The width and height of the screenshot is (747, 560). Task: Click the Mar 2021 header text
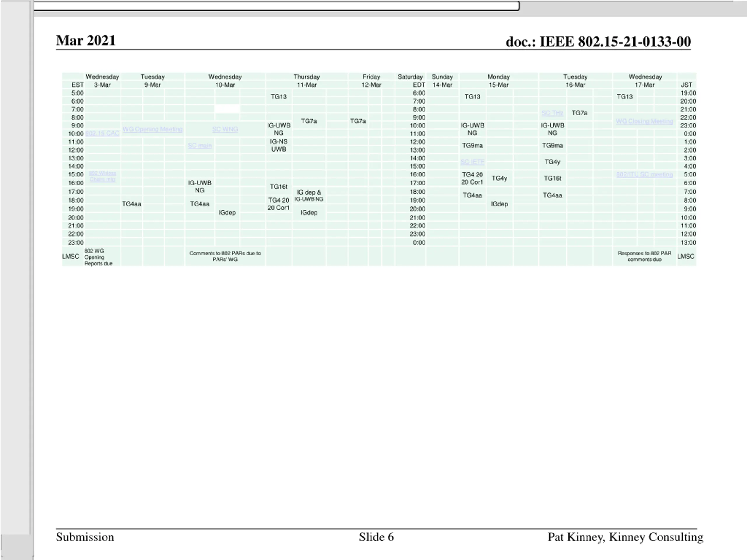86,41
